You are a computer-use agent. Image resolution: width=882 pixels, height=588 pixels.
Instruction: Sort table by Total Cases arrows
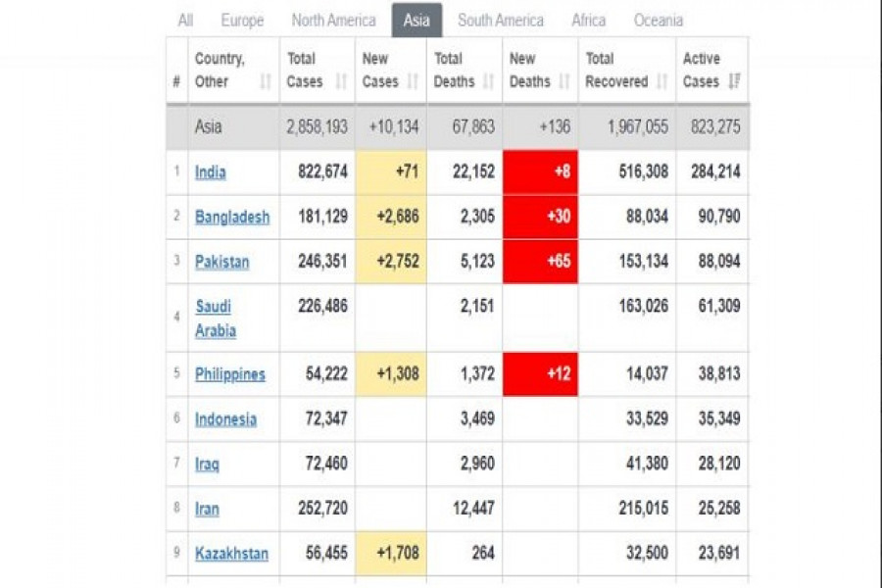pyautogui.click(x=341, y=82)
